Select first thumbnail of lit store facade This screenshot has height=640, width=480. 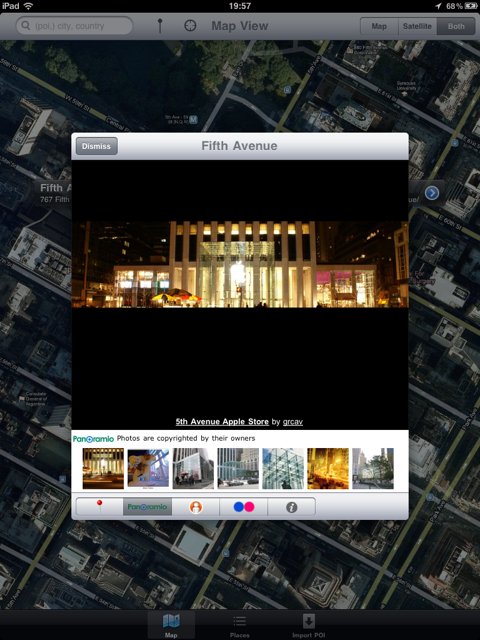click(103, 468)
